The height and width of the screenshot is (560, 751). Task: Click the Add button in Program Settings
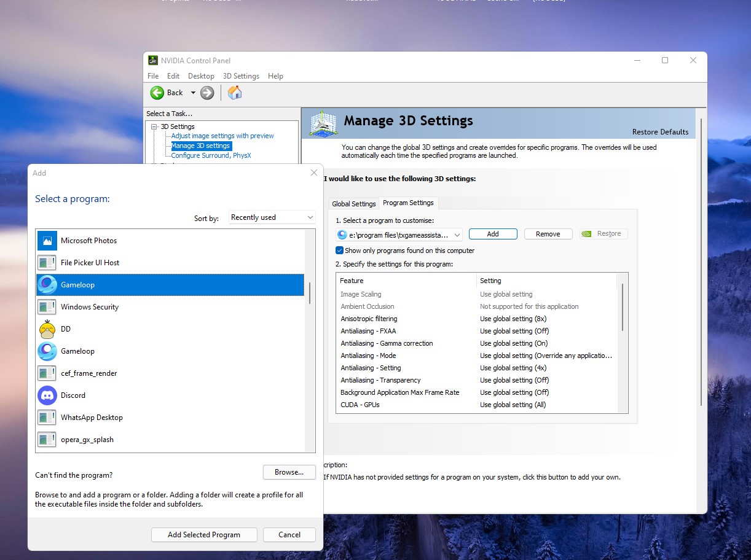coord(493,234)
